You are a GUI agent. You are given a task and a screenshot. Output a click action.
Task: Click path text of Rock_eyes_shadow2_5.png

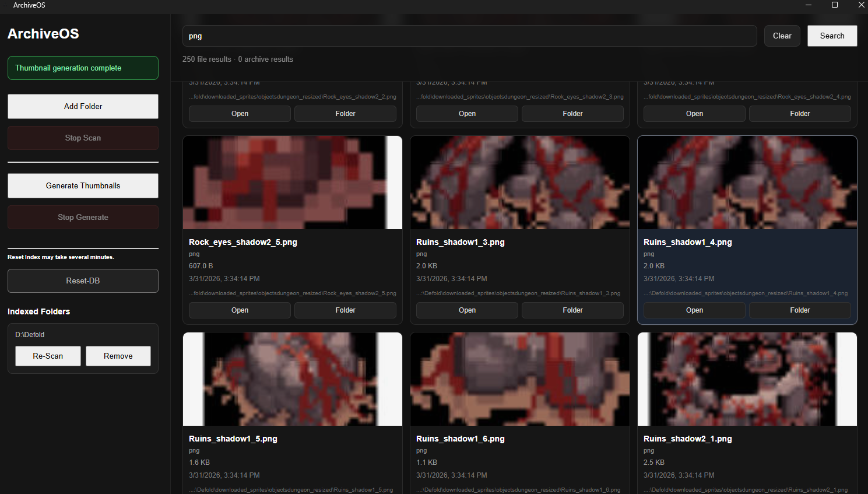pos(293,293)
